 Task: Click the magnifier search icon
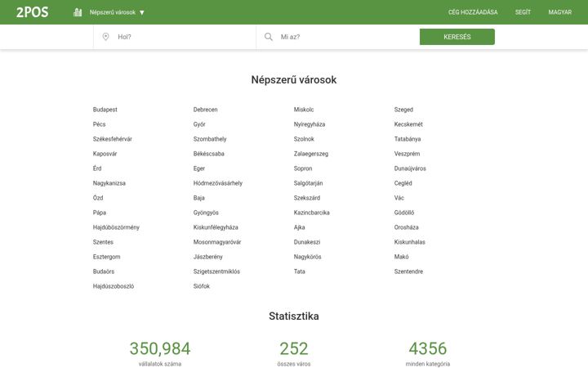click(269, 37)
